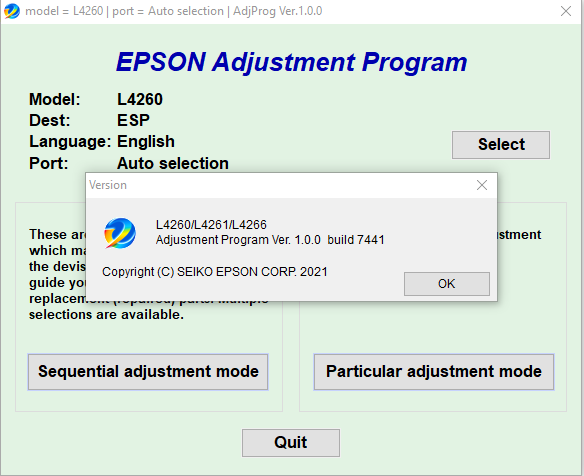
Task: Launch Particular adjustment mode
Action: pos(434,372)
